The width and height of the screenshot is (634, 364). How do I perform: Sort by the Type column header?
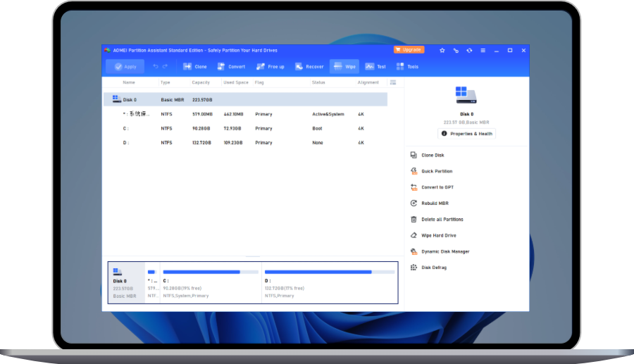pyautogui.click(x=166, y=82)
